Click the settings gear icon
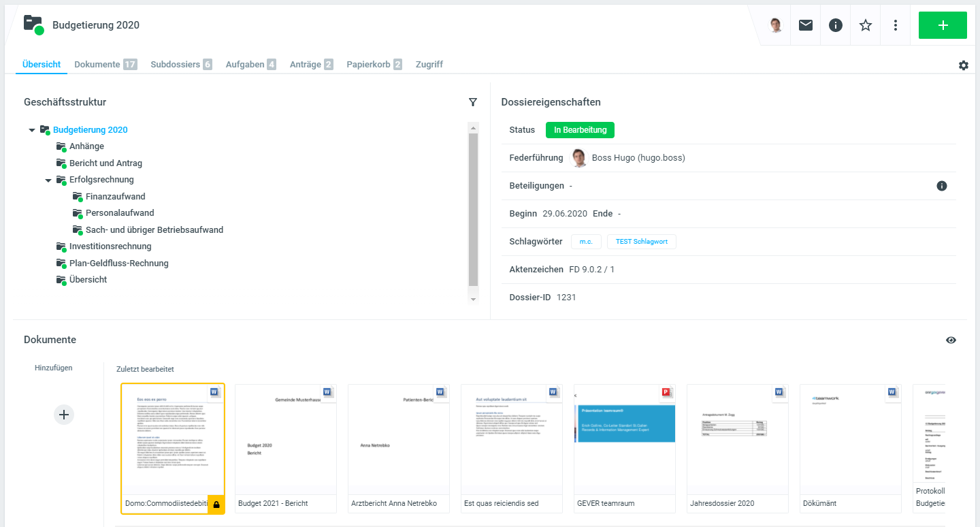Viewport: 980px width, 527px height. [x=964, y=65]
